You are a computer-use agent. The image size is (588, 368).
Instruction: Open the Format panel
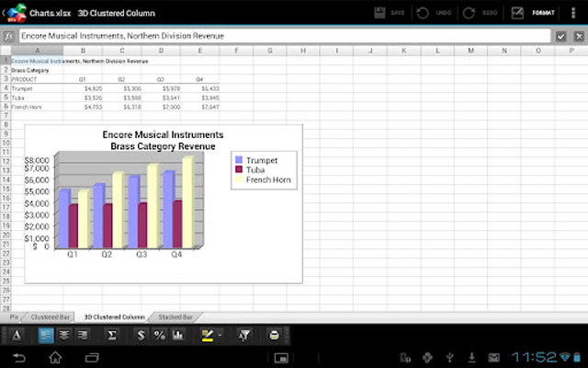[x=533, y=13]
